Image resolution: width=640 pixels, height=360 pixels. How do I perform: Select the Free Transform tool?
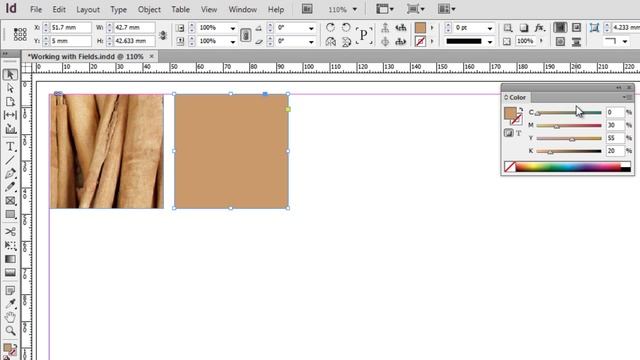click(10, 245)
